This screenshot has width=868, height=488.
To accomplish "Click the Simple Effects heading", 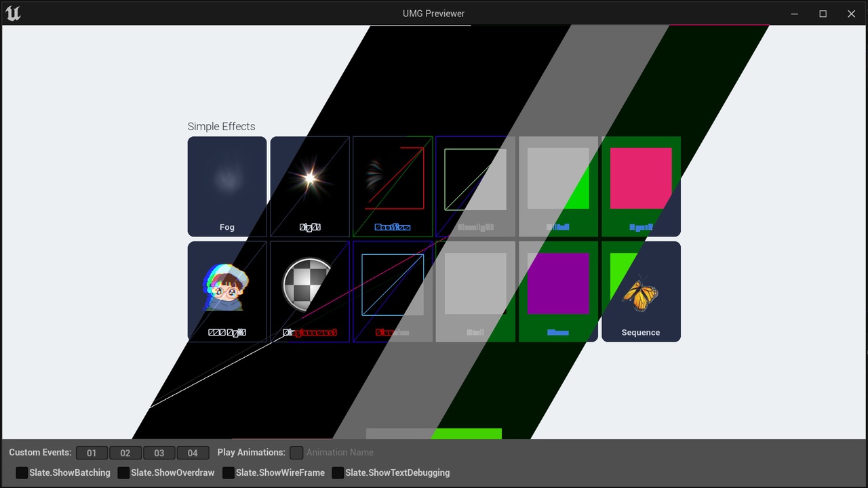I will pyautogui.click(x=222, y=127).
